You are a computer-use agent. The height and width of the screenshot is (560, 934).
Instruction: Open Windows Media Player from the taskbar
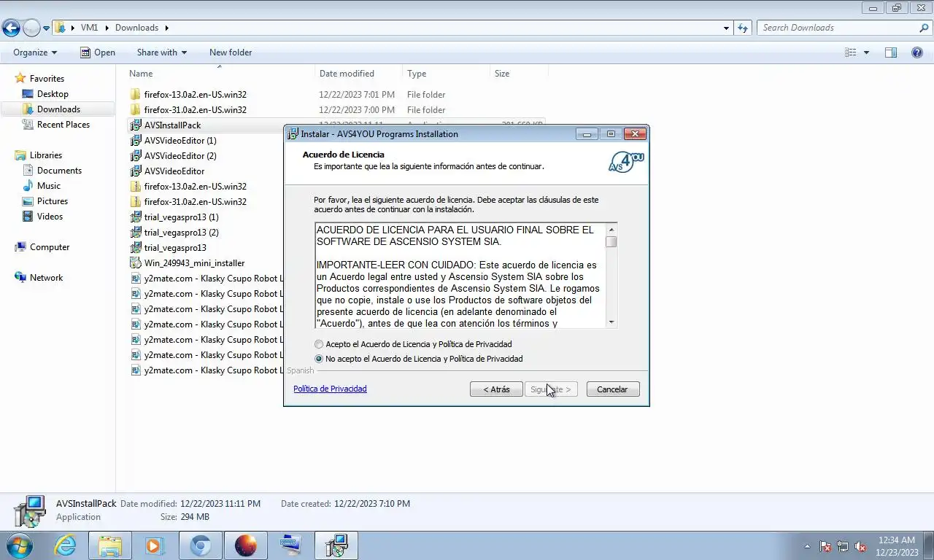[155, 545]
